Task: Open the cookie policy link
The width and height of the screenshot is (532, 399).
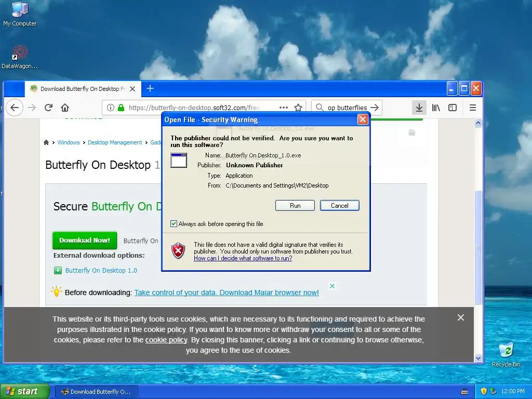Action: click(x=166, y=340)
